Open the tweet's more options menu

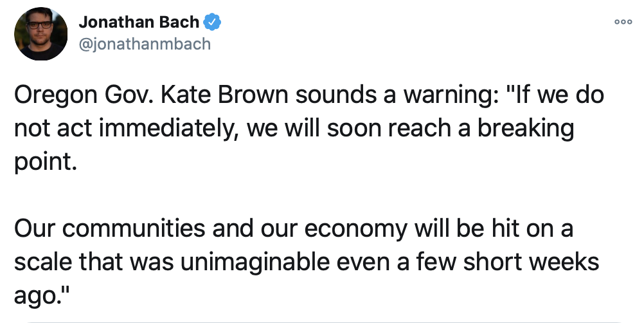(x=623, y=21)
